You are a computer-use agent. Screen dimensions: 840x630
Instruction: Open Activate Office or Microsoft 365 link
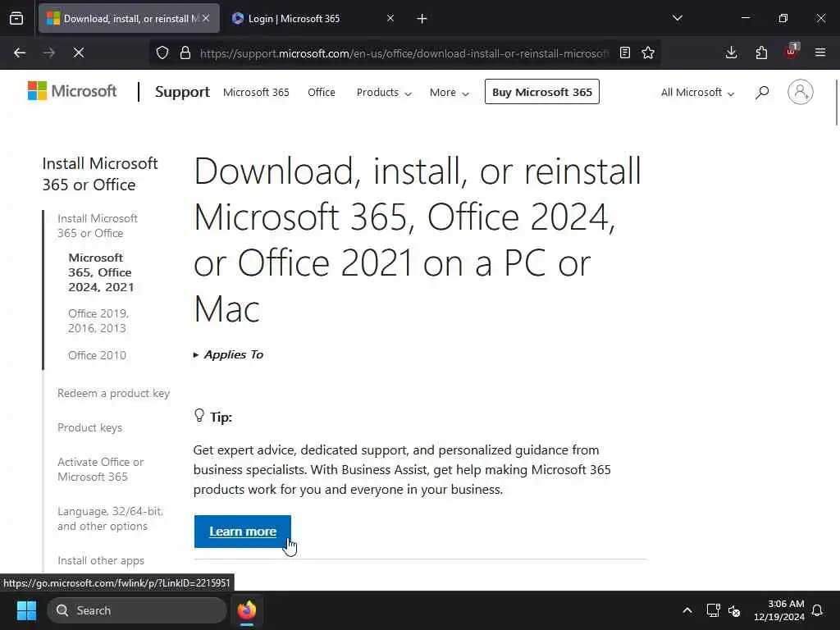pyautogui.click(x=101, y=469)
